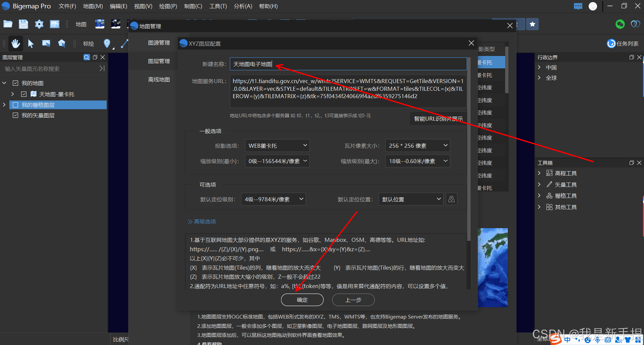Open the 地图(M) menu
This screenshot has width=644, height=345.
point(93,6)
